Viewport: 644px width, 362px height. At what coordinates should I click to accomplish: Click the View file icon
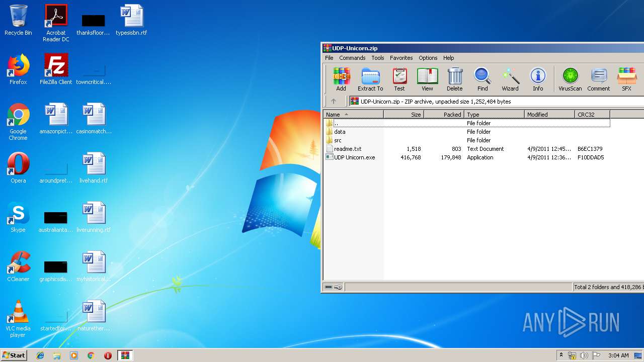click(427, 79)
